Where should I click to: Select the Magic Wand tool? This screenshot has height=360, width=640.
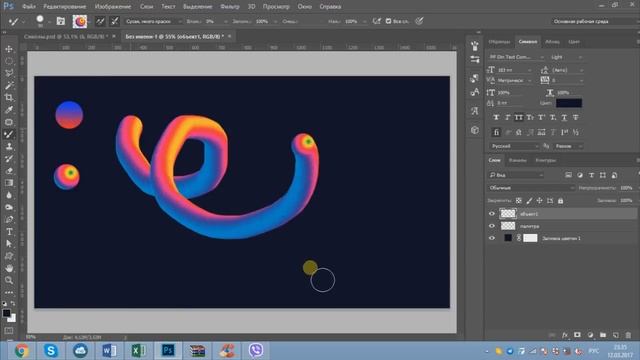[x=9, y=86]
